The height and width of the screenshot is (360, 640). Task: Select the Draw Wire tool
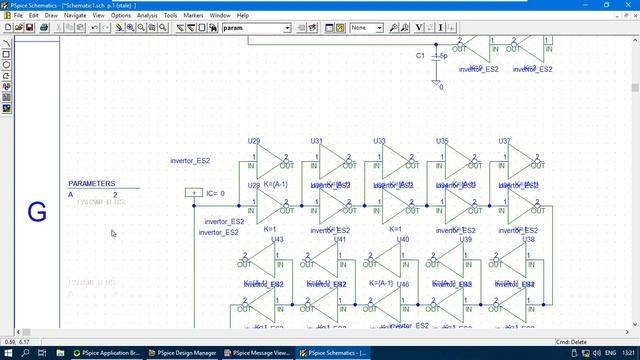coord(180,28)
